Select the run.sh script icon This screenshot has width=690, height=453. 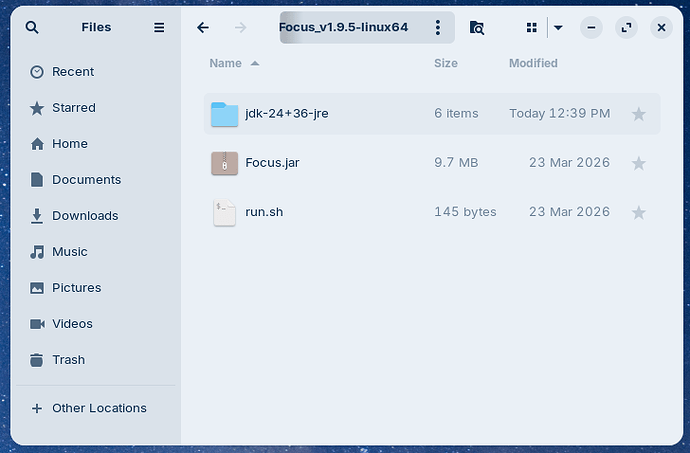point(224,213)
